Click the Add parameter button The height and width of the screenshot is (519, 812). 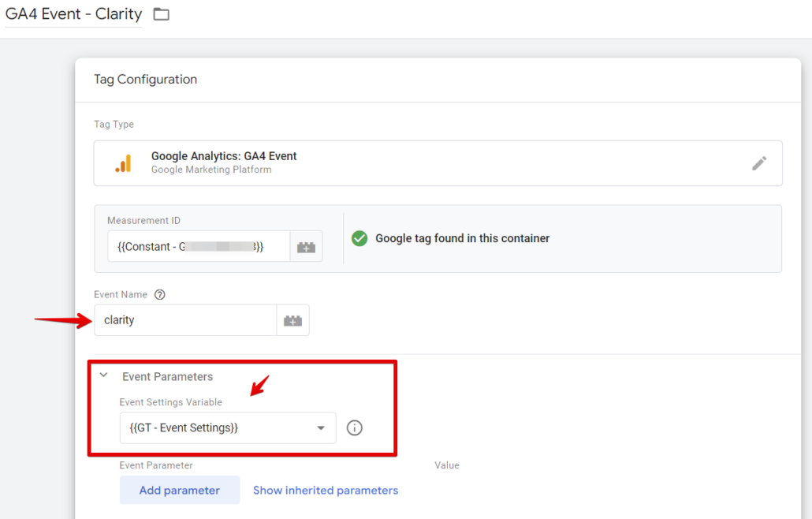coord(179,490)
